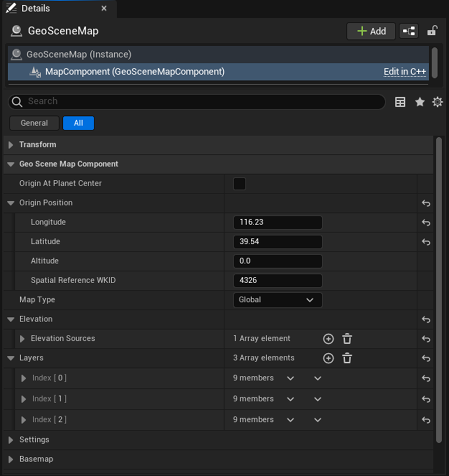The height and width of the screenshot is (476, 449).
Task: Open Details view options gear icon
Action: 438,102
